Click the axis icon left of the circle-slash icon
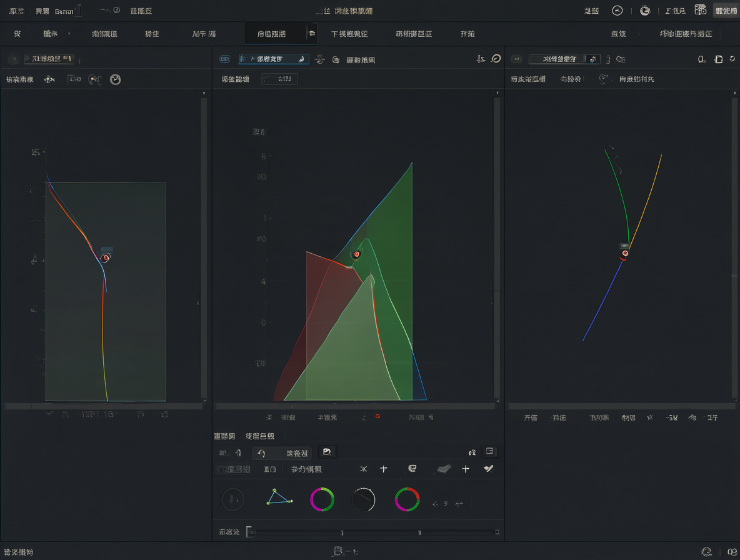 481,59
